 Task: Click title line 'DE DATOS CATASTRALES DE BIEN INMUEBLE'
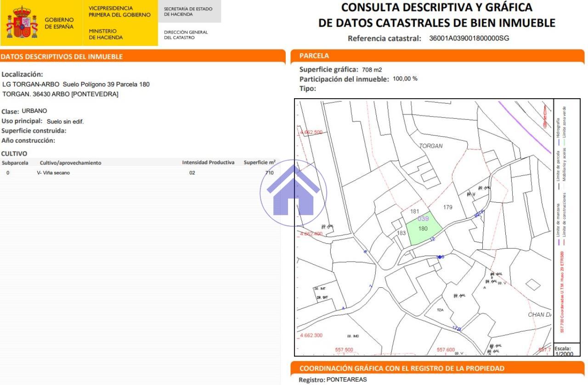tap(437, 23)
